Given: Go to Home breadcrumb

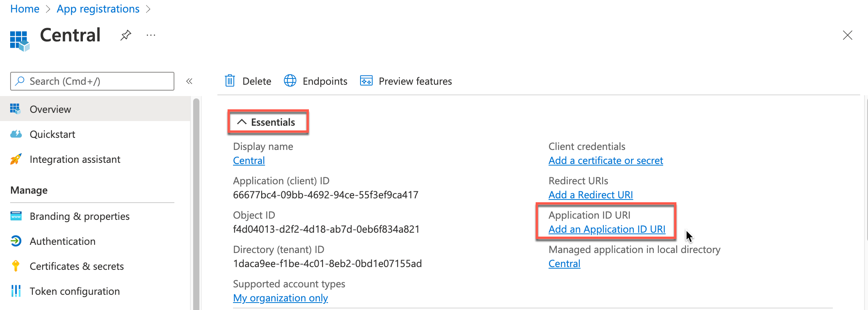Looking at the screenshot, I should click(x=25, y=9).
